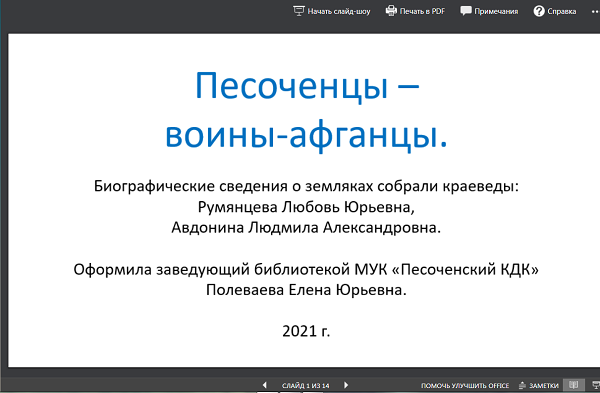Open the 'Примечания' comments pane
Image resolution: width=600 pixels, height=393 pixels.
point(496,11)
